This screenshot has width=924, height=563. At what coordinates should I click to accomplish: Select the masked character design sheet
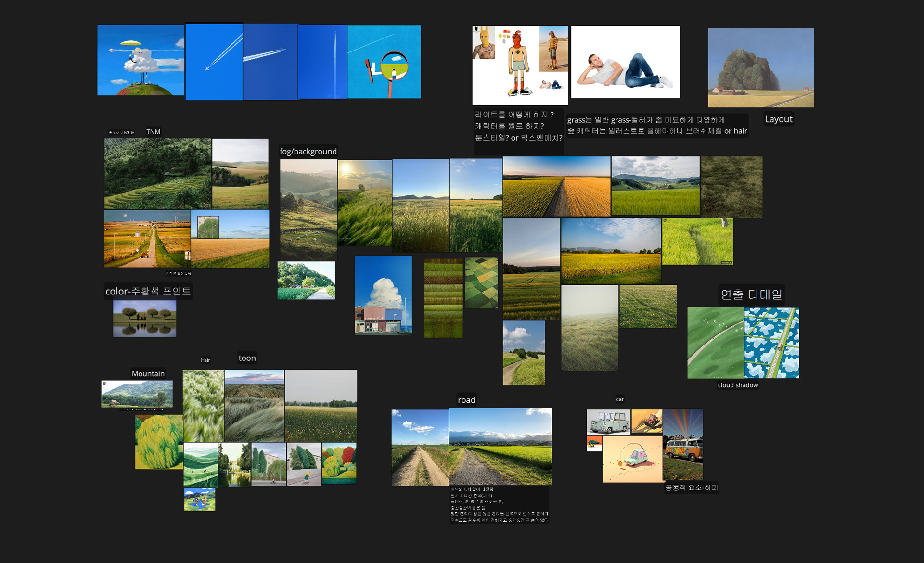tap(520, 65)
